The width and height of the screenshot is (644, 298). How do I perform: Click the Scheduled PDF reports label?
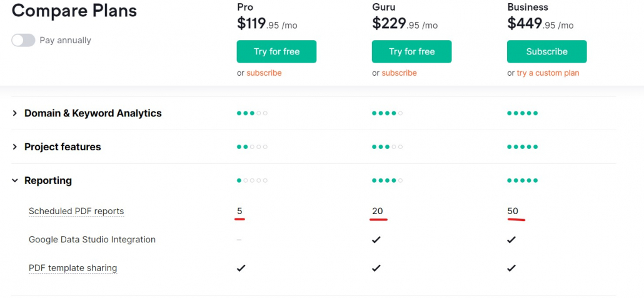[76, 211]
